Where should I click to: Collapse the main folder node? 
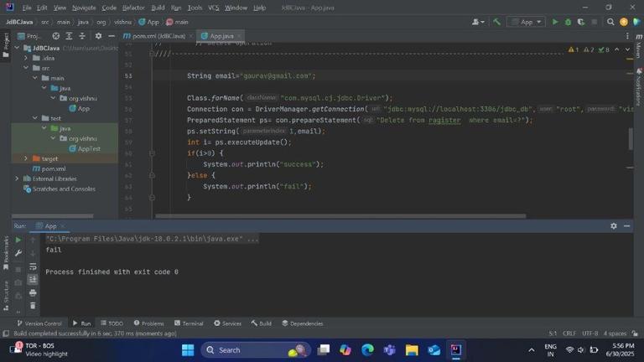coord(35,78)
